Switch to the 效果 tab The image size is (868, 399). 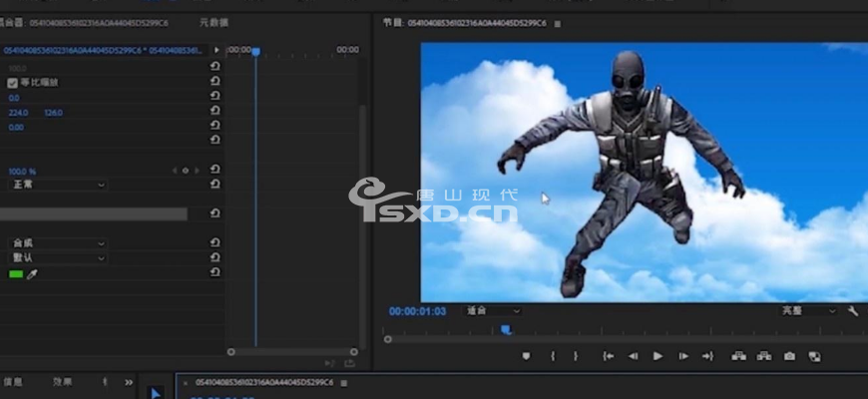pos(62,382)
